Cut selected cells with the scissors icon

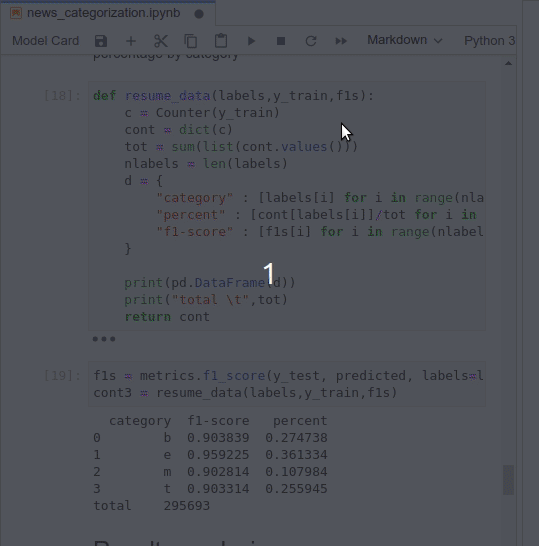point(161,41)
